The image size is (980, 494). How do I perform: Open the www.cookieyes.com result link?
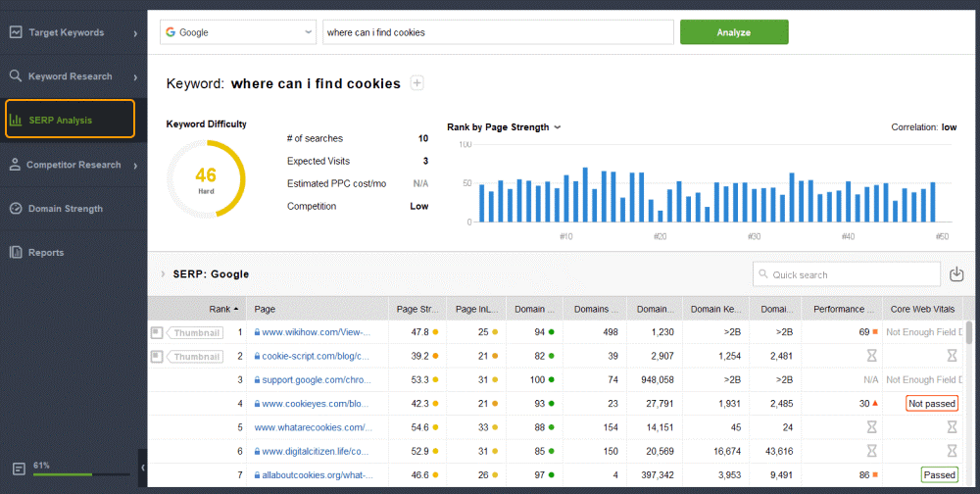tap(315, 403)
